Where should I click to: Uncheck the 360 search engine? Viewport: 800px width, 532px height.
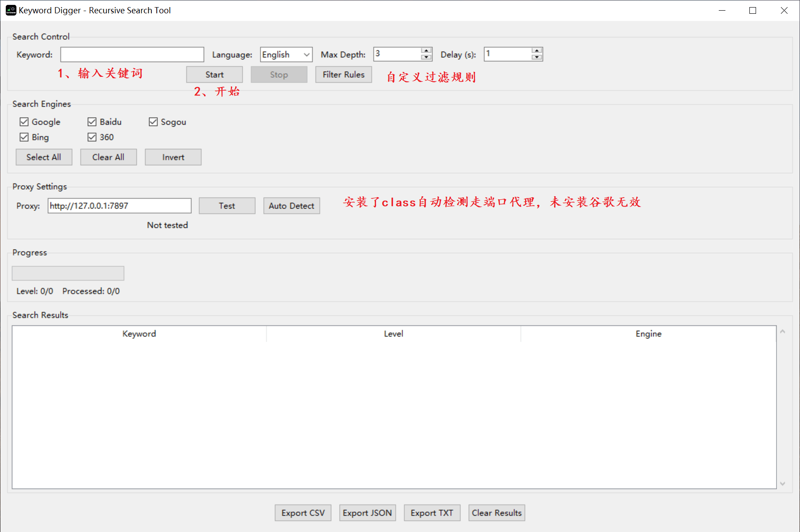[x=92, y=137]
